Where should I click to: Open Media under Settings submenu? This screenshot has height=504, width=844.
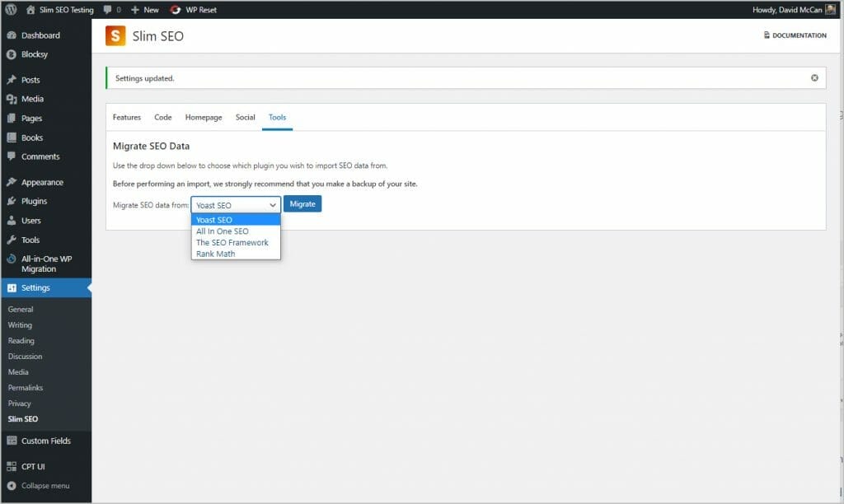18,371
